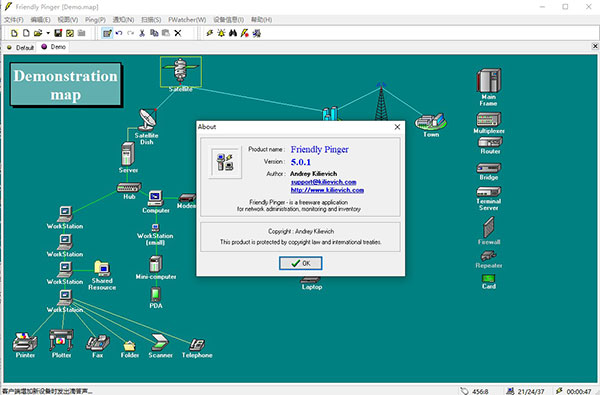Close the About dialog with X

pyautogui.click(x=397, y=127)
